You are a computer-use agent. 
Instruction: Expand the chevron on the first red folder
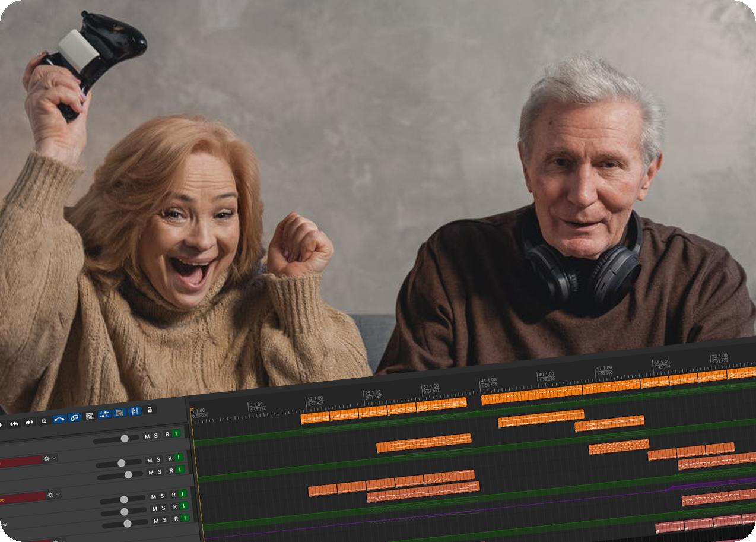[54, 458]
